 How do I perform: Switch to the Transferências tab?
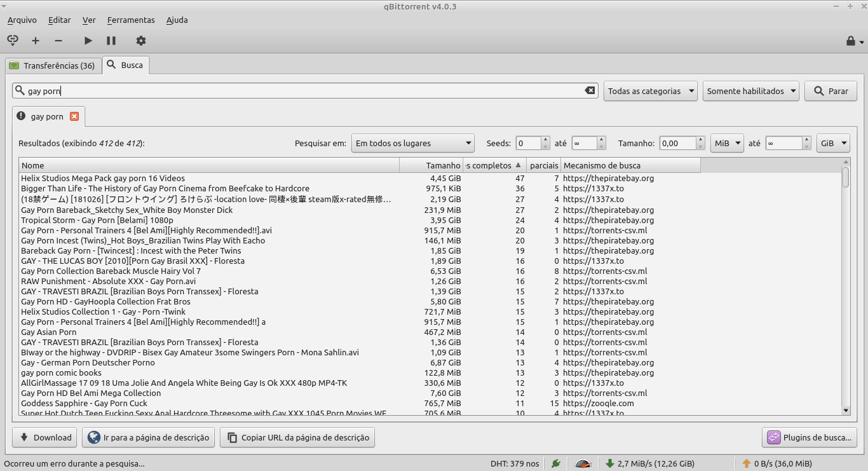[x=53, y=65]
